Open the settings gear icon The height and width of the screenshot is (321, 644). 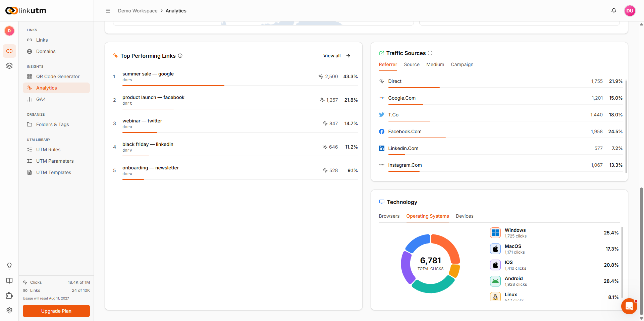tap(9, 310)
